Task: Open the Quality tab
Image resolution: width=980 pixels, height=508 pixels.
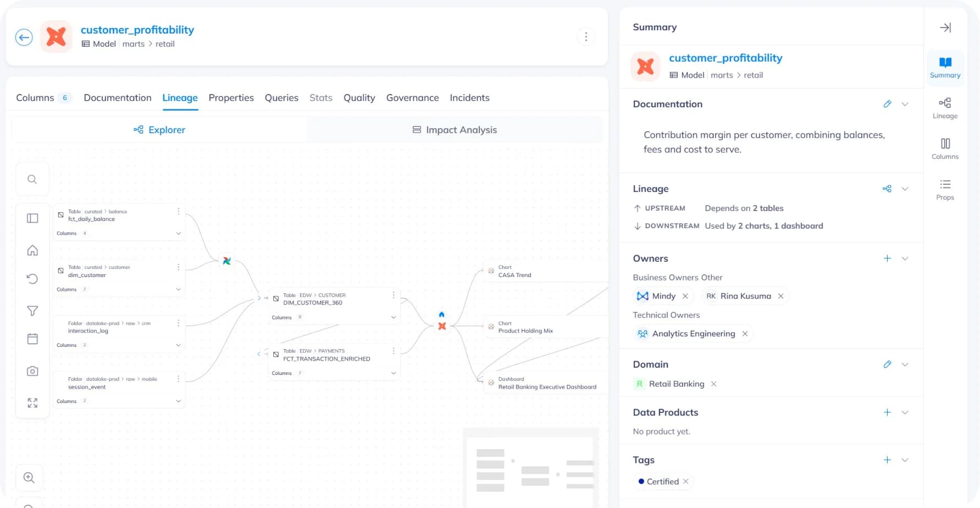Action: pyautogui.click(x=359, y=98)
